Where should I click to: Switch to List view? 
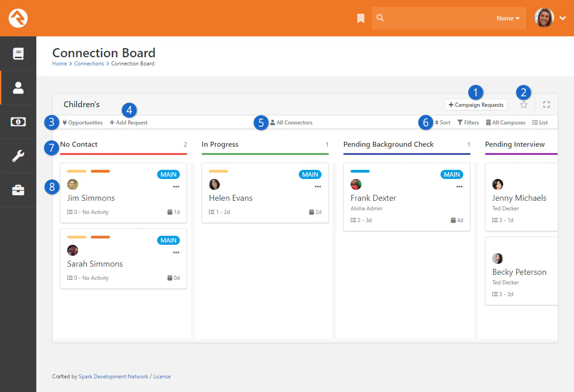[x=540, y=123]
